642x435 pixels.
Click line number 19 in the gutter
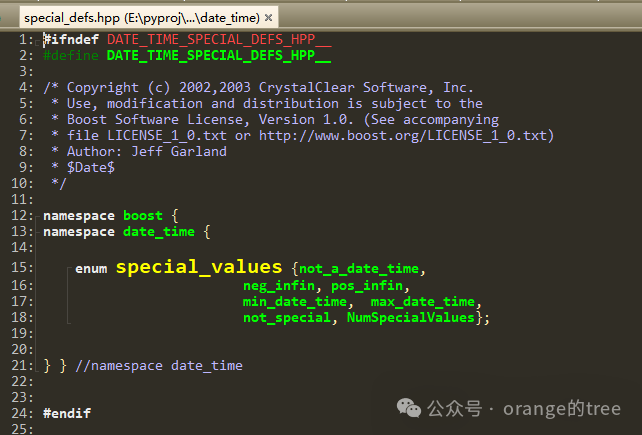(x=23, y=333)
